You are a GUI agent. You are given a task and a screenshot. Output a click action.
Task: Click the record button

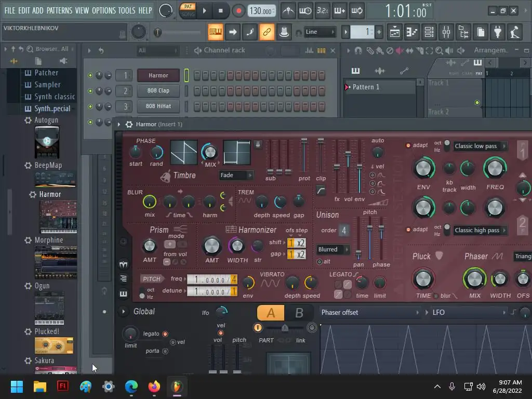coord(238,11)
